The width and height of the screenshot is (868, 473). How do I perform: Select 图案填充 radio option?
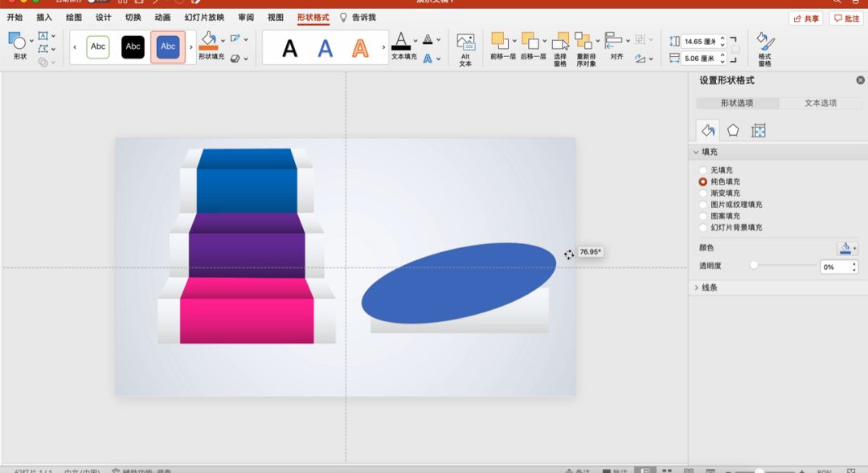click(x=703, y=216)
